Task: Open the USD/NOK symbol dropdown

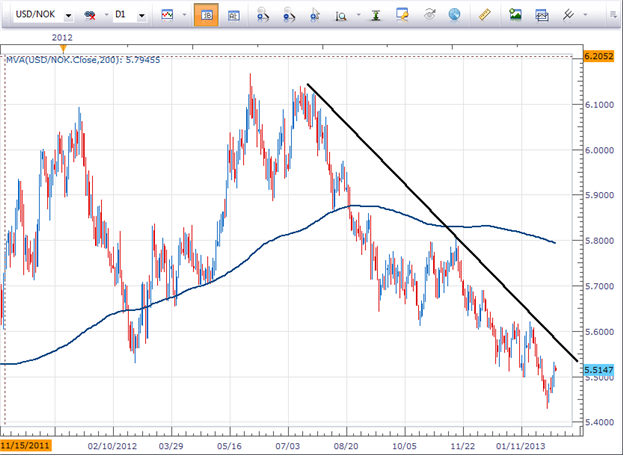Action: coord(68,15)
